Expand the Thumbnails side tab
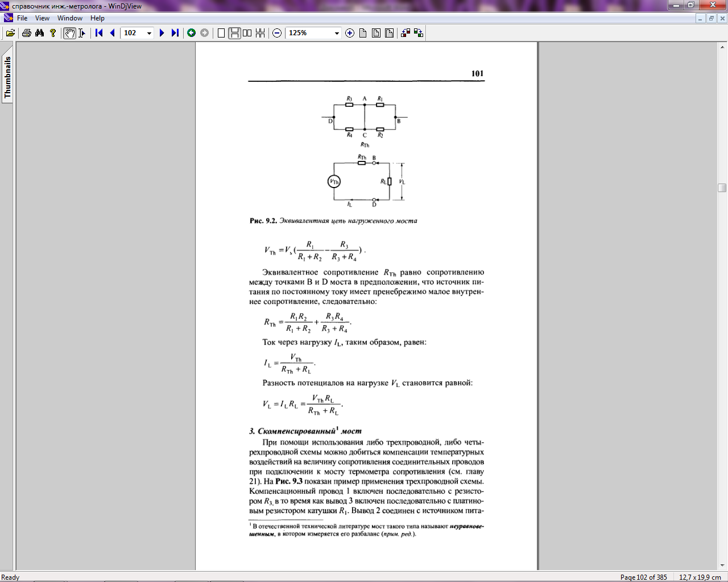 [7, 77]
